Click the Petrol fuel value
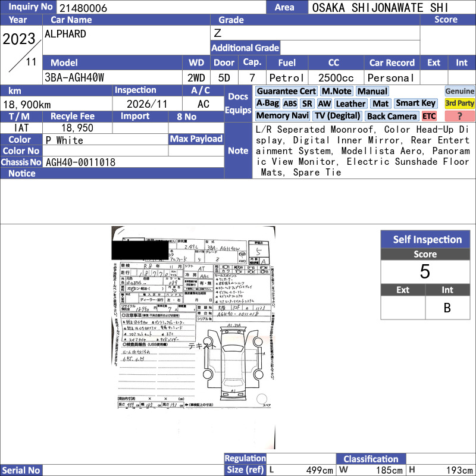This screenshot has width=476, height=476. point(287,78)
